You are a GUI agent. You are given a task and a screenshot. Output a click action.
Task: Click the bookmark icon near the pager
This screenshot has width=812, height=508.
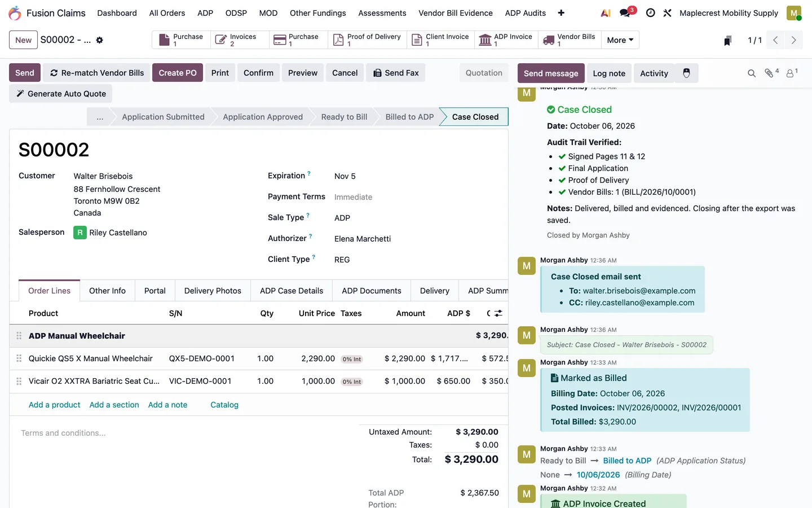coord(728,40)
